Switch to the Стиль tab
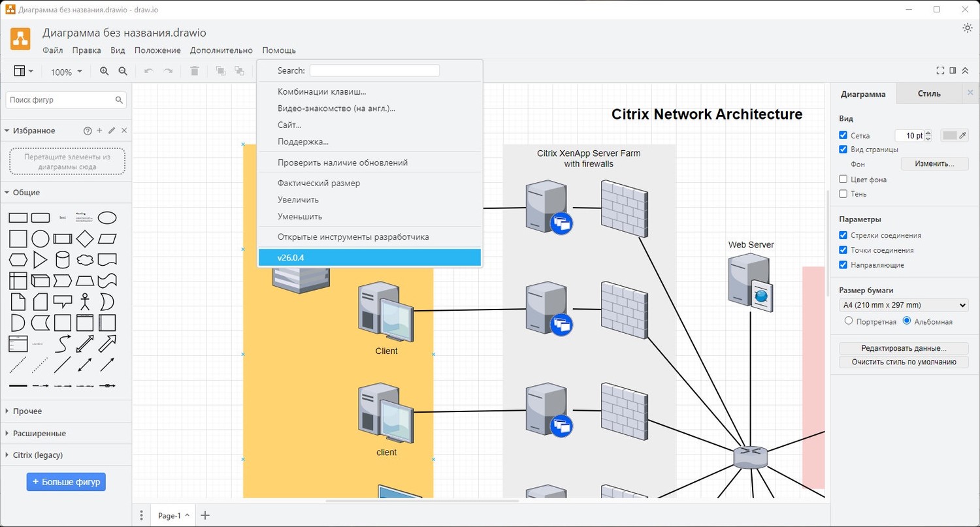 pyautogui.click(x=928, y=93)
